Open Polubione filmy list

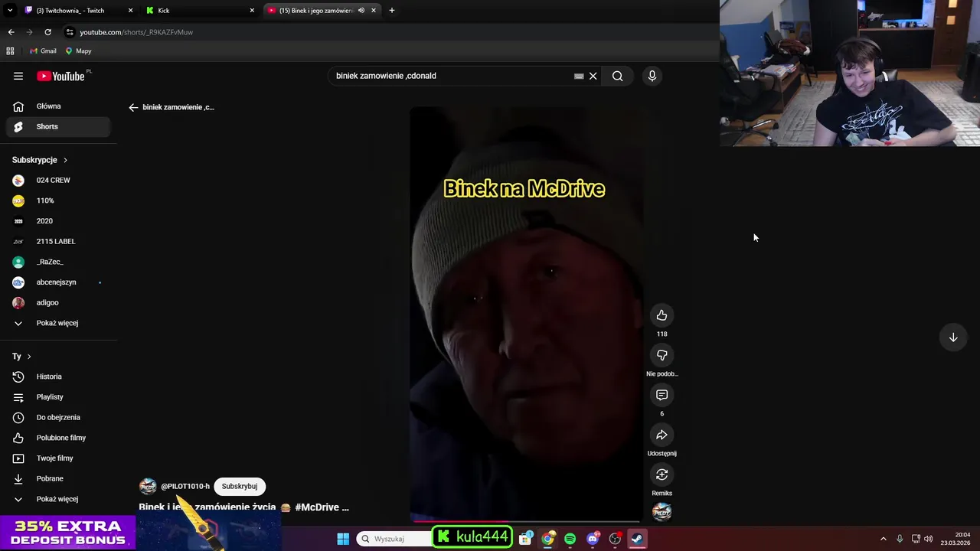pos(58,438)
